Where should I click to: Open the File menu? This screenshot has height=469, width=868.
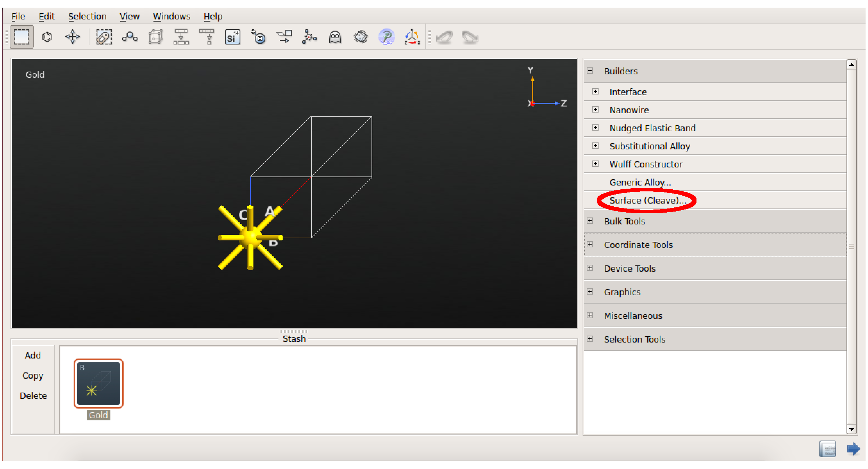[x=18, y=16]
